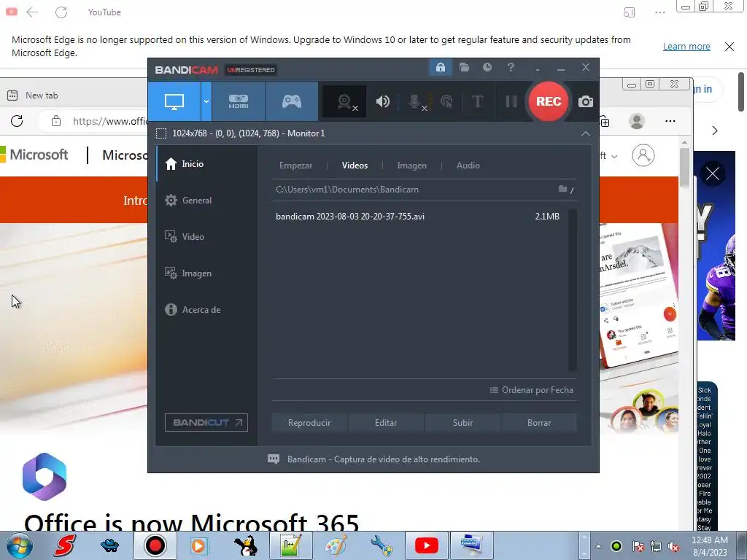This screenshot has height=560, width=747.
Task: Start recording with the REC button
Action: pos(549,101)
